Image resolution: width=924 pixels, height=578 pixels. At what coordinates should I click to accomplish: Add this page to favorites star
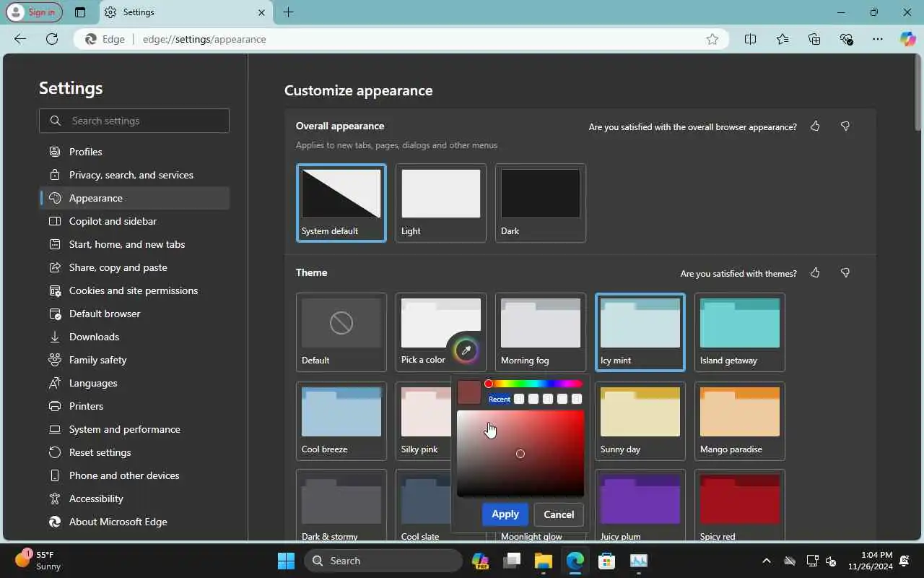click(x=712, y=39)
